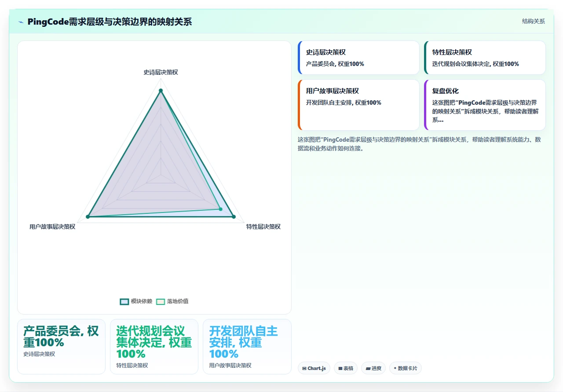Click 史诗层决策权 caption under 产品委员会 stat
Image resolution: width=563 pixels, height=392 pixels.
39,354
